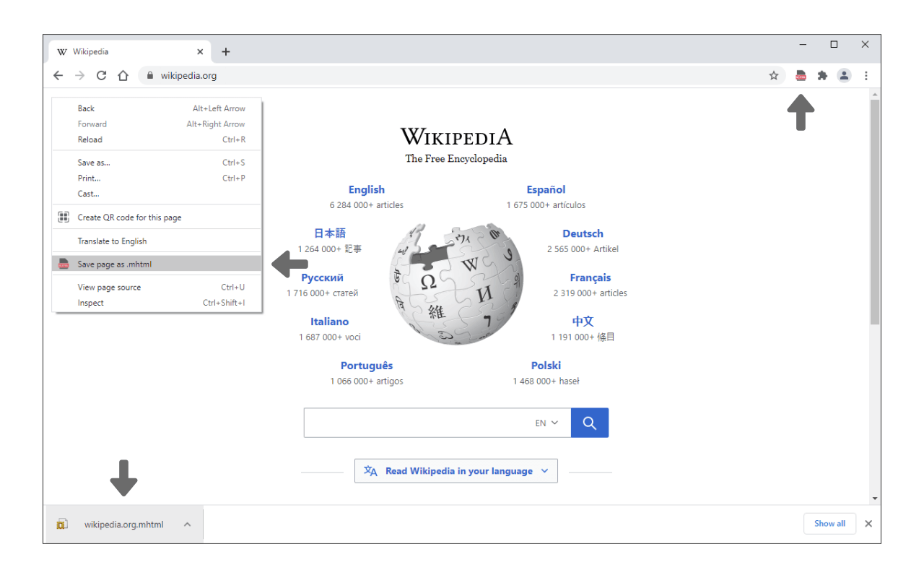The image size is (924, 578).
Task: Expand the wikipedia.org.mhtml download options chevron
Action: pos(187,525)
